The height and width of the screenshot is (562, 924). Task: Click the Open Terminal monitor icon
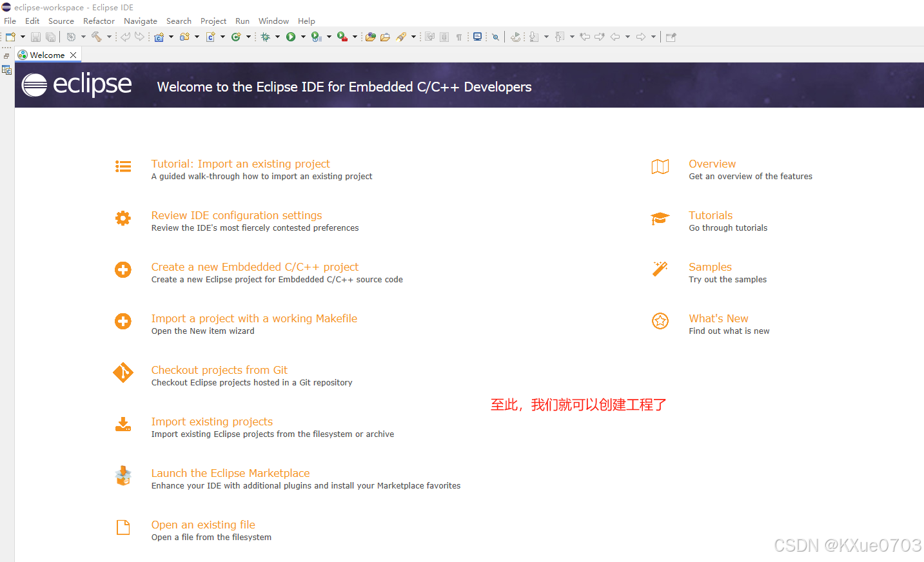[477, 37]
